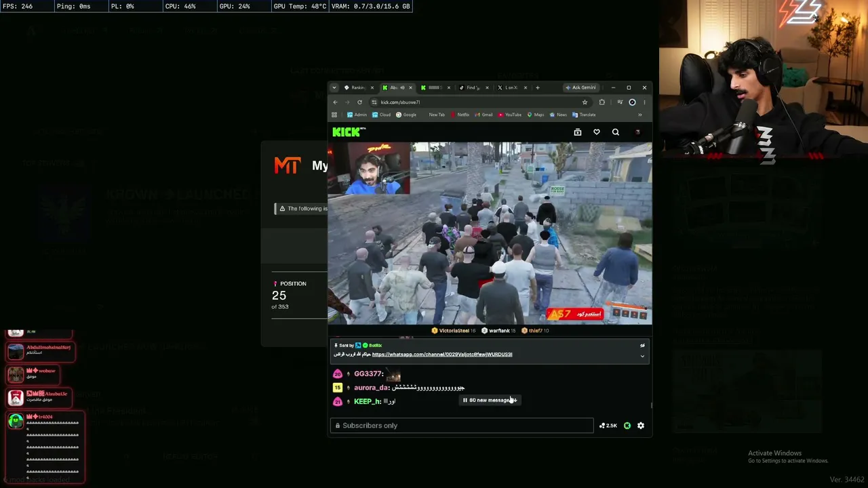Screen dimensions: 868x488
Task: Expand the pinned message chevron
Action: [x=642, y=357]
